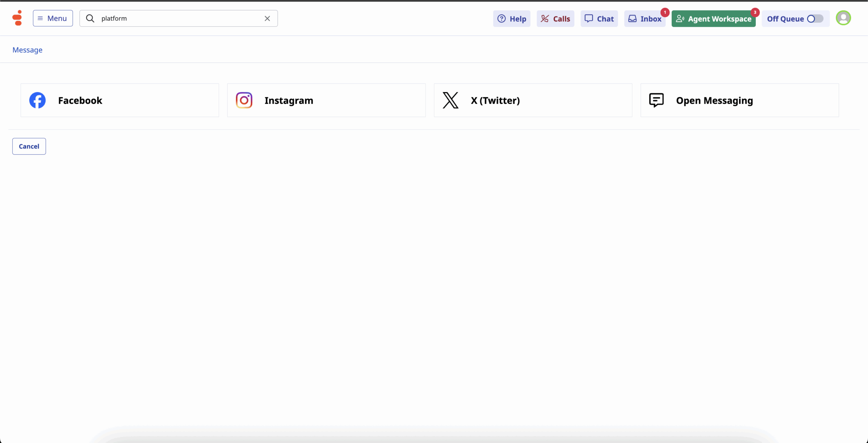Select the Instagram logo icon
The width and height of the screenshot is (868, 443).
point(244,100)
